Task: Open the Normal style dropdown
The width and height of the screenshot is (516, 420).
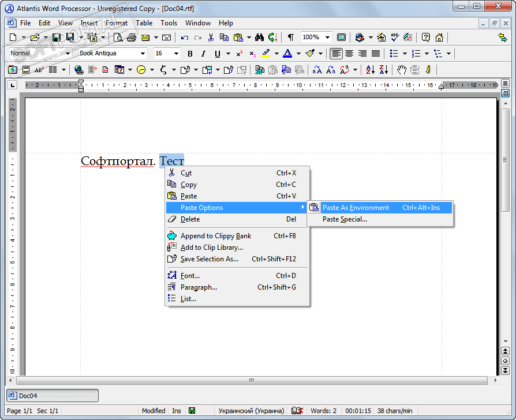Action: tap(68, 54)
